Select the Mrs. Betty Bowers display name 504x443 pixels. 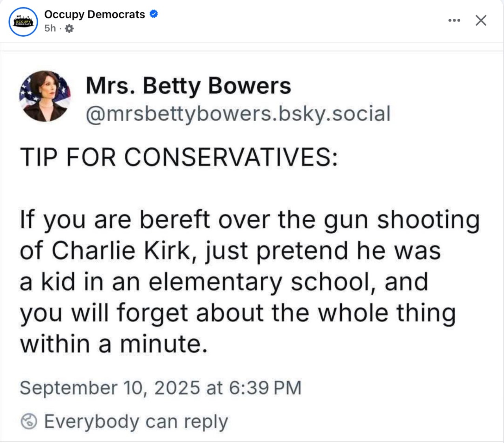(188, 85)
